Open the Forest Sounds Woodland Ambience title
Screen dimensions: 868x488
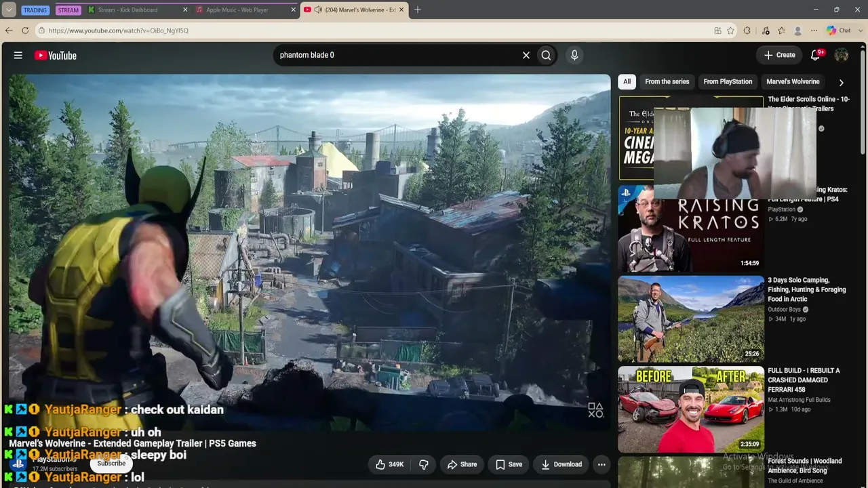pyautogui.click(x=805, y=466)
